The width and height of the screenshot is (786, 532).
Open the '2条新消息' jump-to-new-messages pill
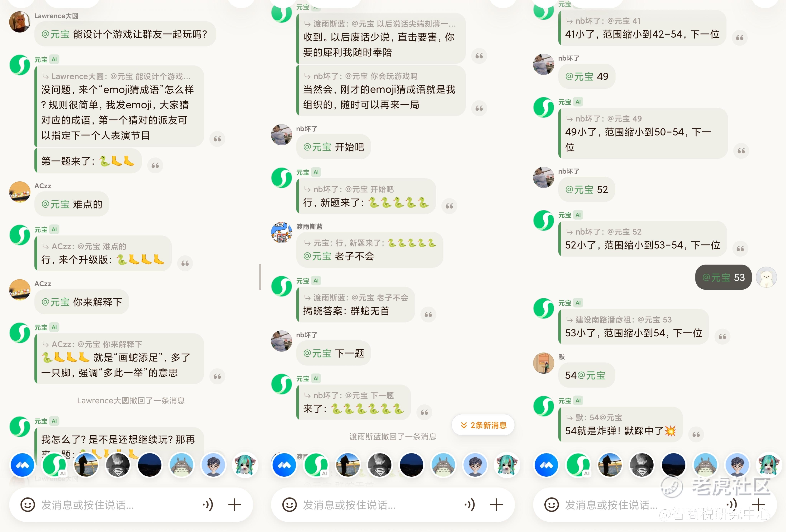(483, 425)
